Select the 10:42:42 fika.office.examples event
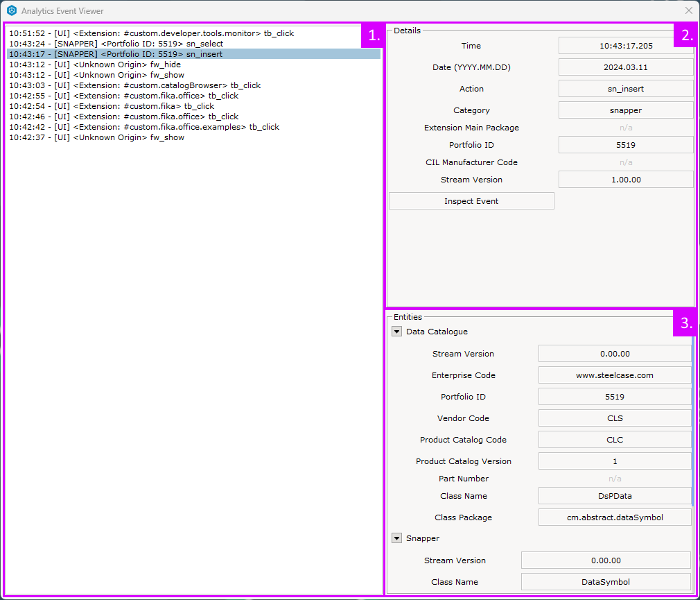The image size is (700, 600). [x=194, y=127]
